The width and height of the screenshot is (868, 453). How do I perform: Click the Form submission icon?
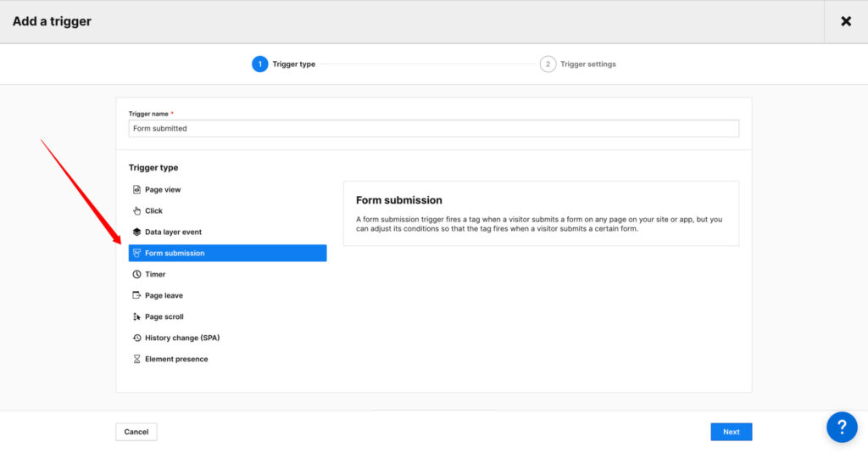[x=136, y=254]
